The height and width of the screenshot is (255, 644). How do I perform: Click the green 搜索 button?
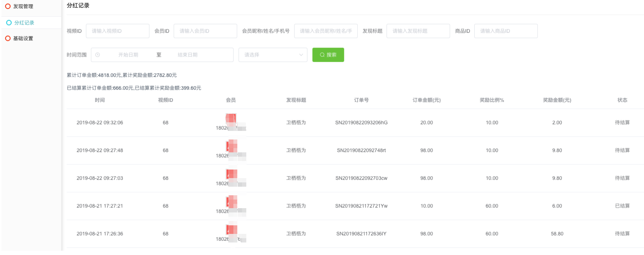click(x=328, y=55)
